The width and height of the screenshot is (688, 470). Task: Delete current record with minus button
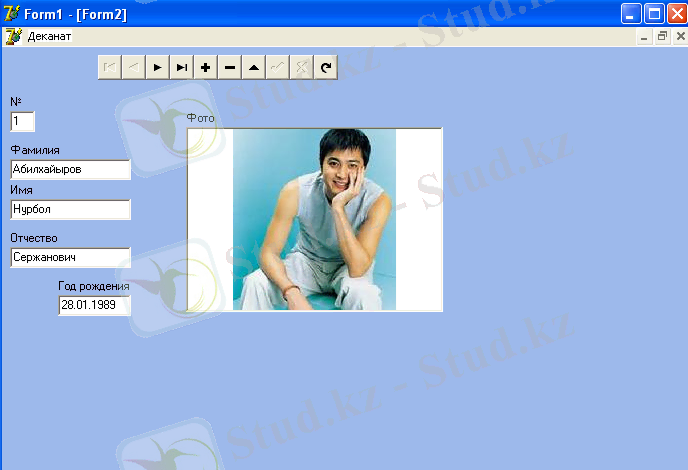(x=230, y=67)
